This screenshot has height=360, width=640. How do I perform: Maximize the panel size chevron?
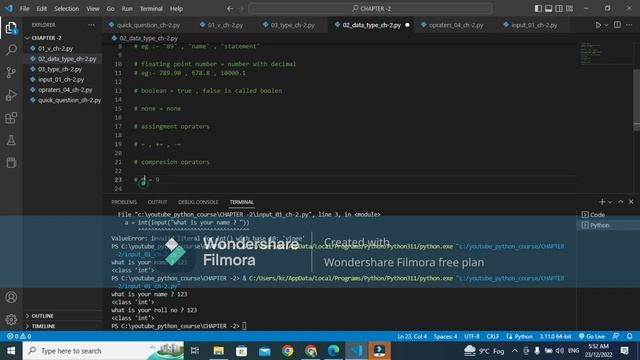coord(620,202)
